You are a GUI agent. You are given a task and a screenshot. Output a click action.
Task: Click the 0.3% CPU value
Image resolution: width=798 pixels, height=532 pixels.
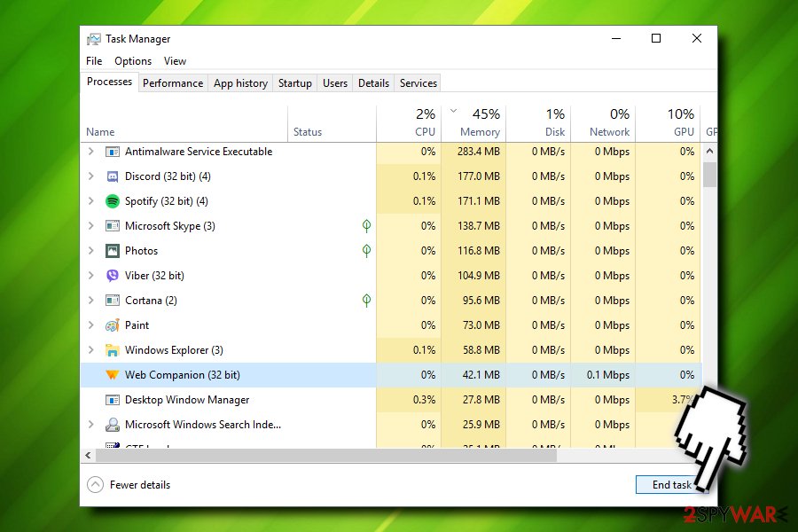coord(424,400)
